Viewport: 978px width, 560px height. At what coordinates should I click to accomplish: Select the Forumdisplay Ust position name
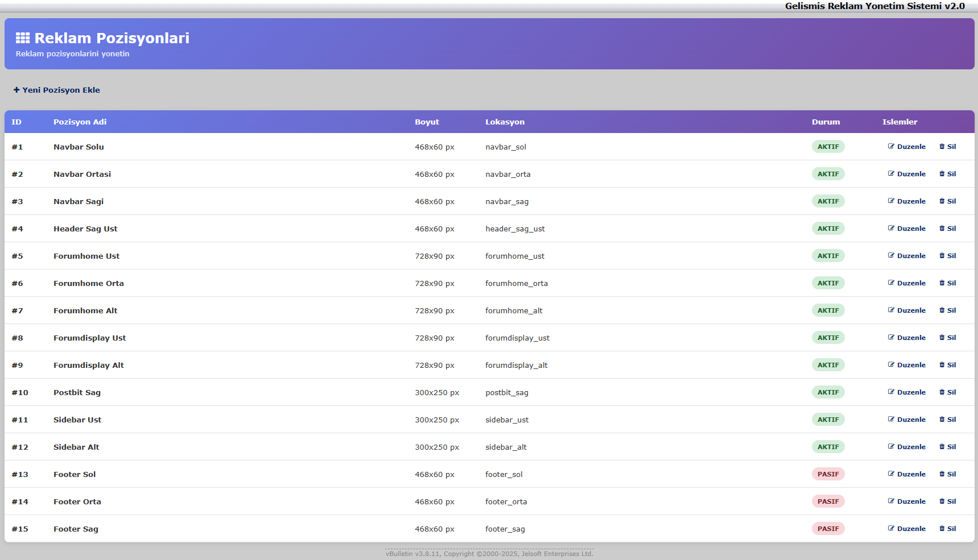89,338
